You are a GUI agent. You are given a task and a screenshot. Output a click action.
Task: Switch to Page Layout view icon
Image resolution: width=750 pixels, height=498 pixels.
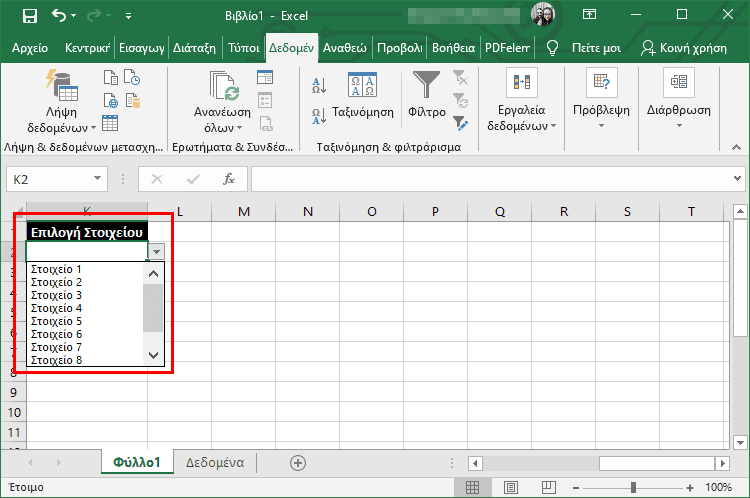pyautogui.click(x=511, y=487)
